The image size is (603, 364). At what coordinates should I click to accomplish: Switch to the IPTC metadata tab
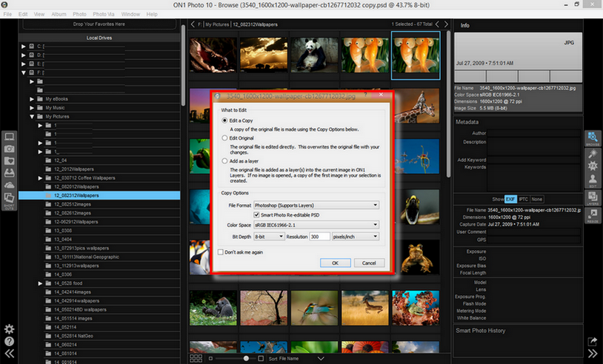pyautogui.click(x=522, y=199)
